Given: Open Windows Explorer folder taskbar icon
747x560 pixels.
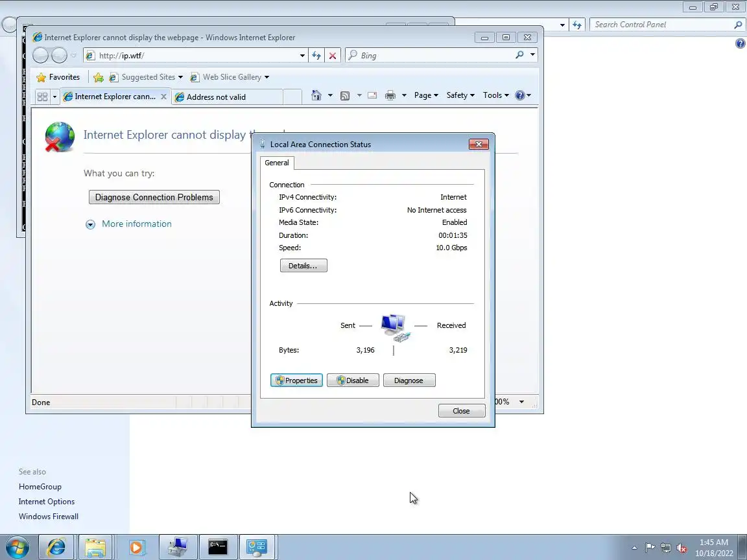Looking at the screenshot, I should 95,547.
